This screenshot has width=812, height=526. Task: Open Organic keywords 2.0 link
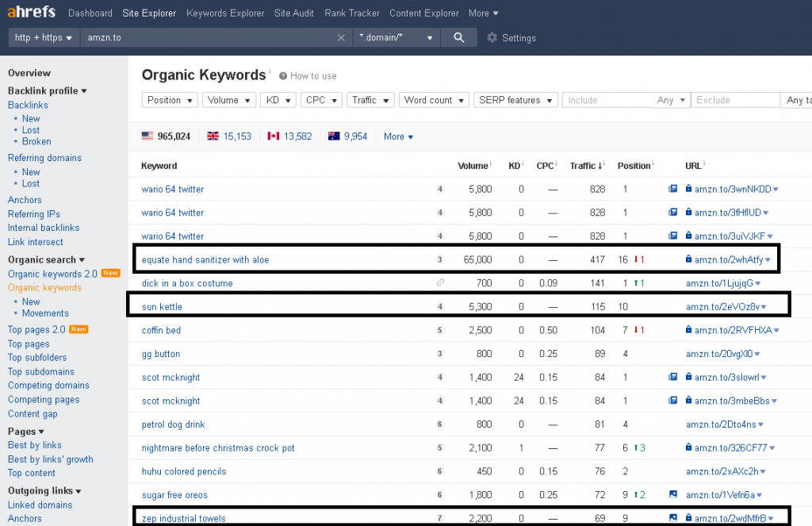coord(52,274)
